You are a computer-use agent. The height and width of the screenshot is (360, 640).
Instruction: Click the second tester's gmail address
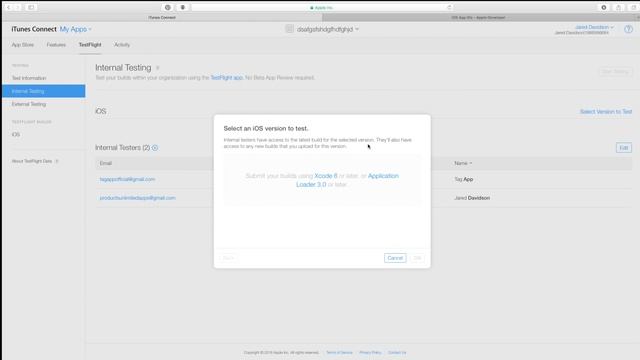(138, 198)
